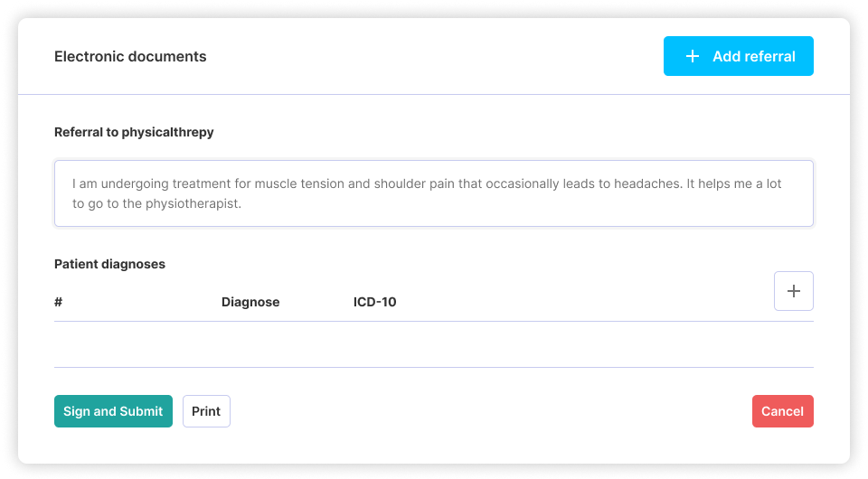Place cursor at word physiotherapist in text

[x=193, y=203]
